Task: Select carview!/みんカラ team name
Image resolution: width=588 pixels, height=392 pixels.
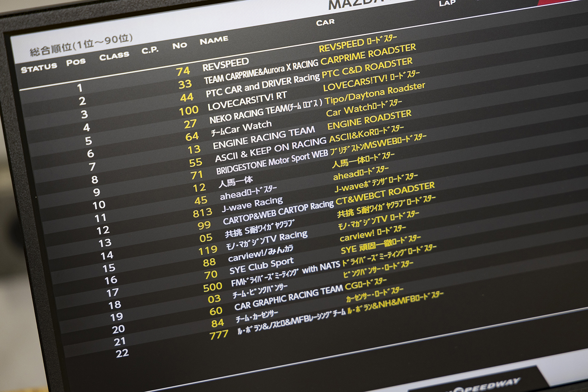Action: point(261,253)
